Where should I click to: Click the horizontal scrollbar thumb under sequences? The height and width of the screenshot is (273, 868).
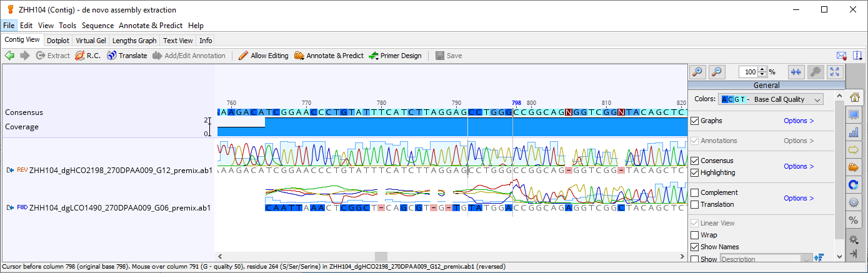[x=381, y=256]
